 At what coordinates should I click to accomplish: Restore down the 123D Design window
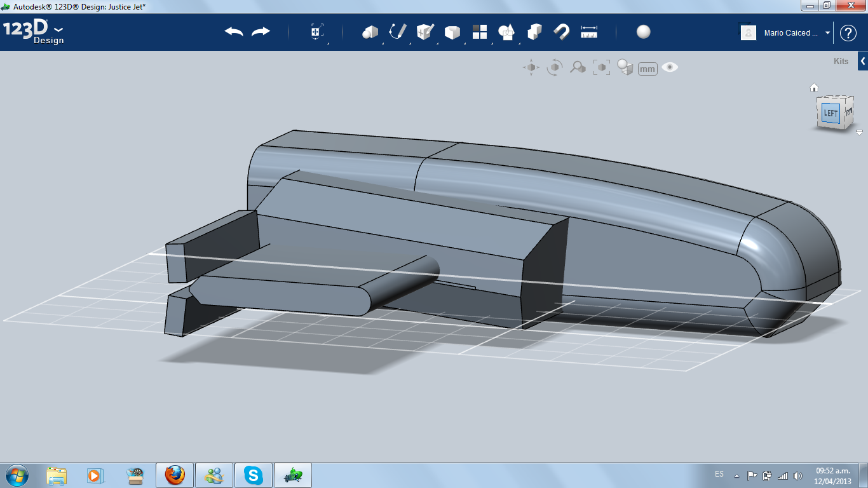[x=826, y=6]
